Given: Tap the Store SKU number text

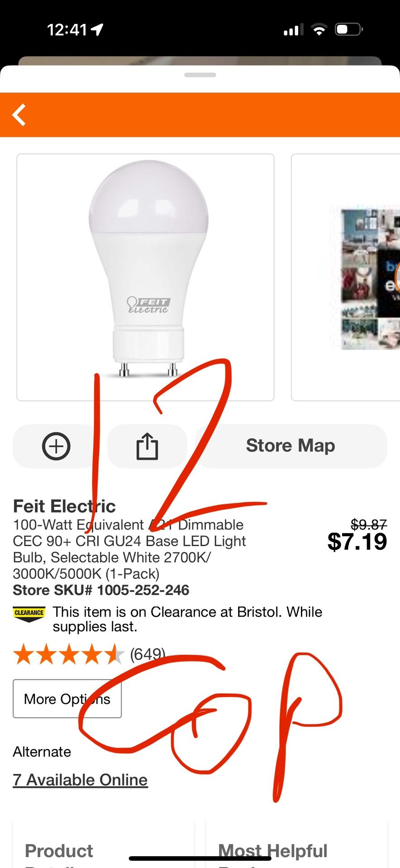Looking at the screenshot, I should [101, 590].
